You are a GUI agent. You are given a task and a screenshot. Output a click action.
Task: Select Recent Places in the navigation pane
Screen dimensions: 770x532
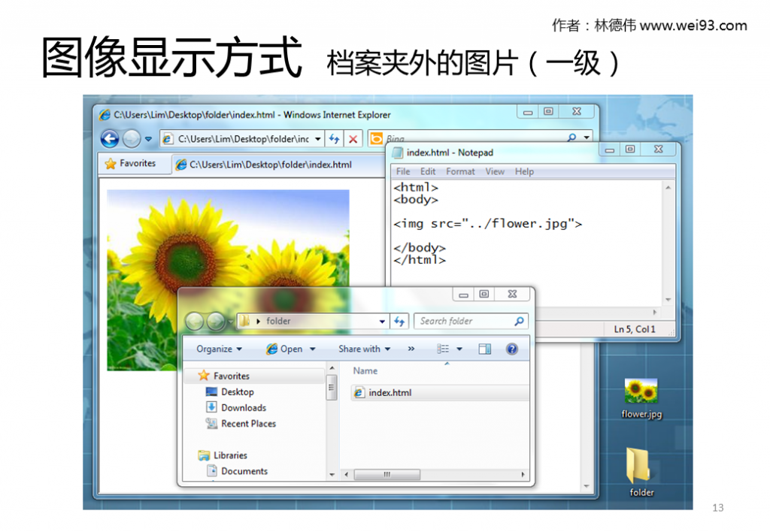[248, 423]
